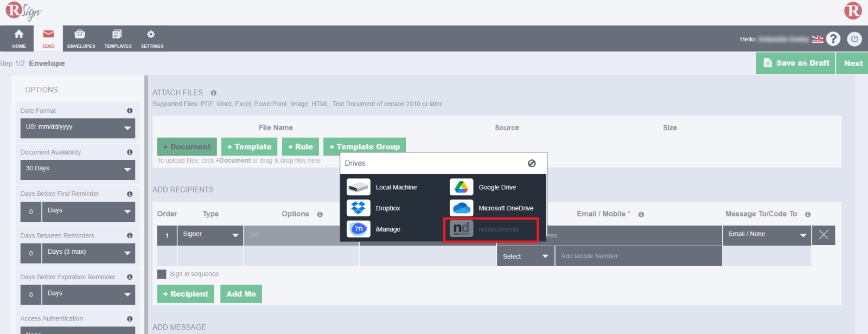
Task: Click the + Template Group button
Action: (365, 147)
